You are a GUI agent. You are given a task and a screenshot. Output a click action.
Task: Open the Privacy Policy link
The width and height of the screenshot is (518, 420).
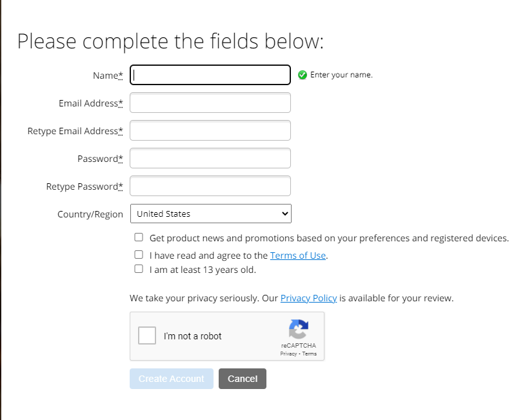[308, 298]
